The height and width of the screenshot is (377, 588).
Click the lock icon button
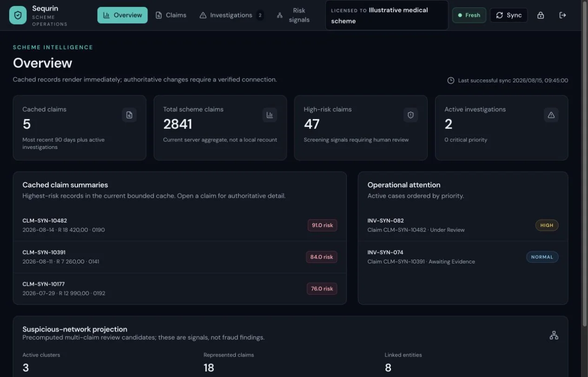541,15
